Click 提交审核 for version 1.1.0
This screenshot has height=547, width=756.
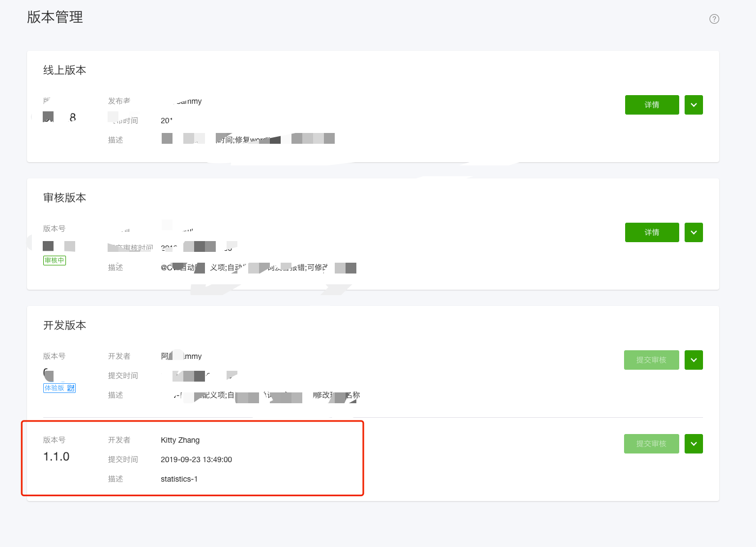pos(652,444)
